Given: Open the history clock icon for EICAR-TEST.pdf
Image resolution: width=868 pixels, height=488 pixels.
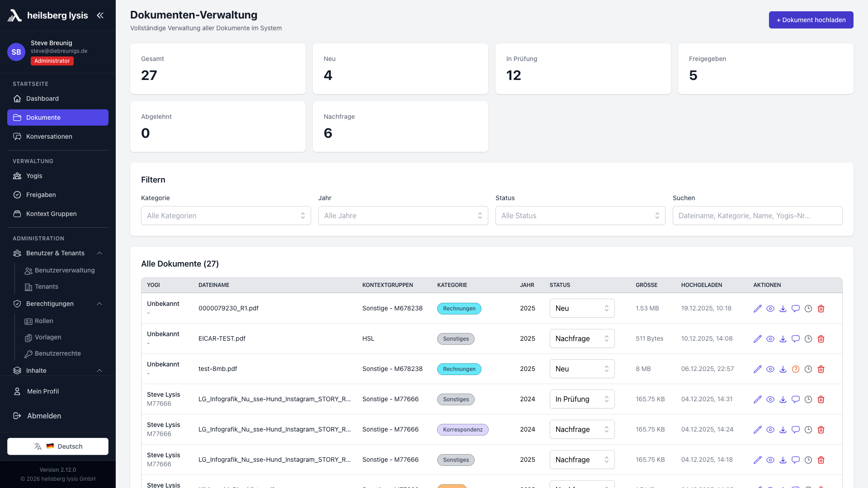Looking at the screenshot, I should (808, 339).
